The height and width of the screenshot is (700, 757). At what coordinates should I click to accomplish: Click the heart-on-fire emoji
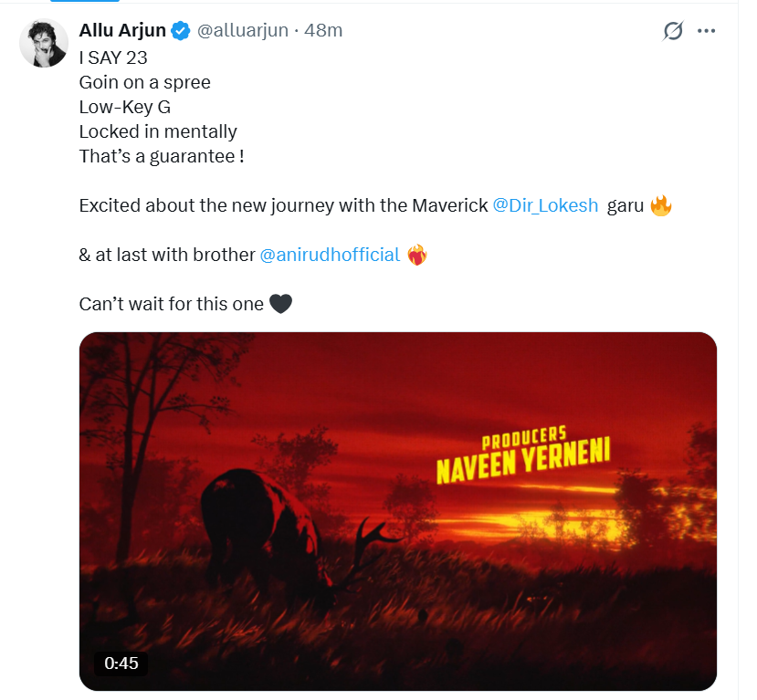(417, 256)
